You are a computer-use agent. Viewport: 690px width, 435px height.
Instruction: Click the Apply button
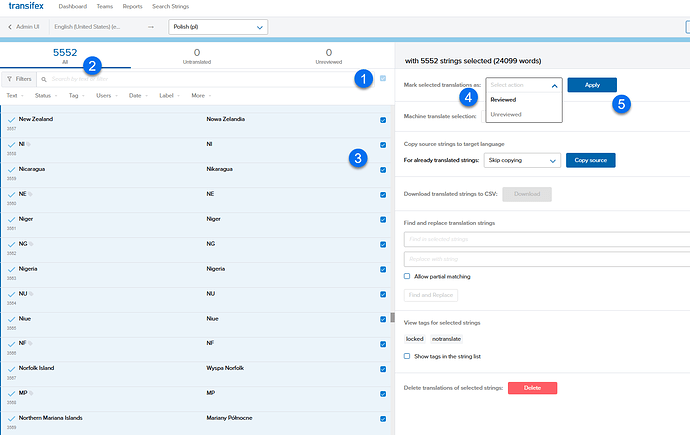pos(592,85)
